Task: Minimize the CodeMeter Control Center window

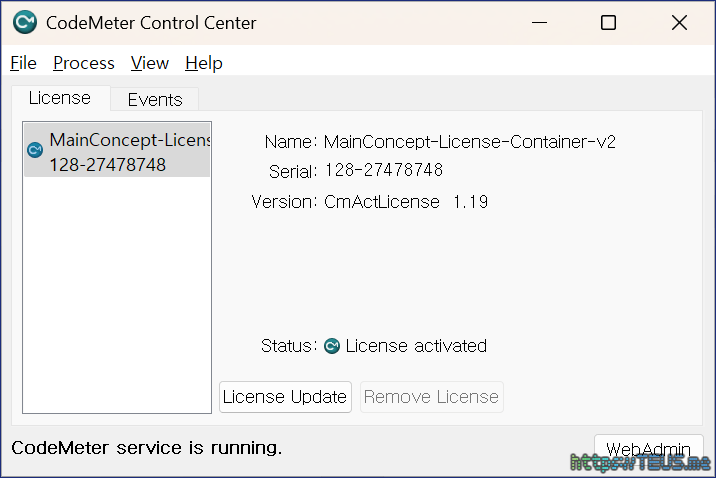Action: pos(538,23)
